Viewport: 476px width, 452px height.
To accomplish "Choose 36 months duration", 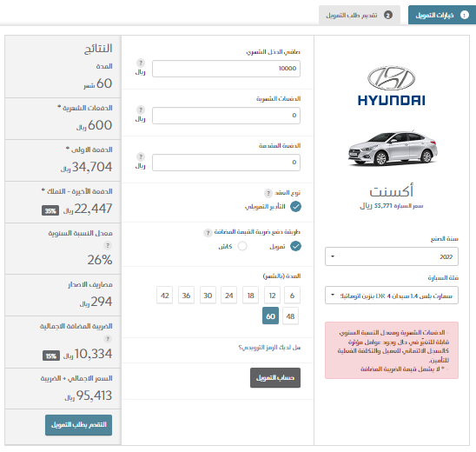I will pos(186,296).
